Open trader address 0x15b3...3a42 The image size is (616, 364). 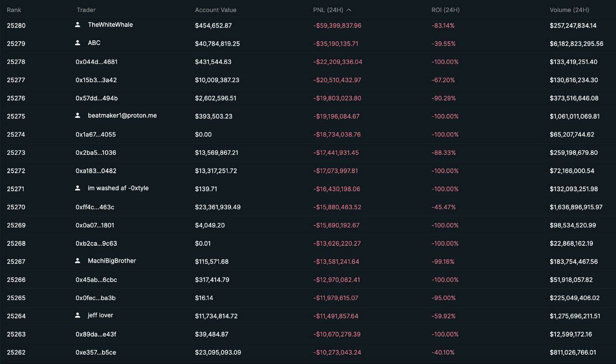click(96, 80)
